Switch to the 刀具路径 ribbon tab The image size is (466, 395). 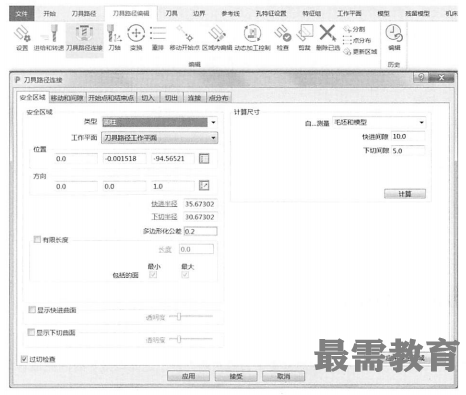pos(84,13)
